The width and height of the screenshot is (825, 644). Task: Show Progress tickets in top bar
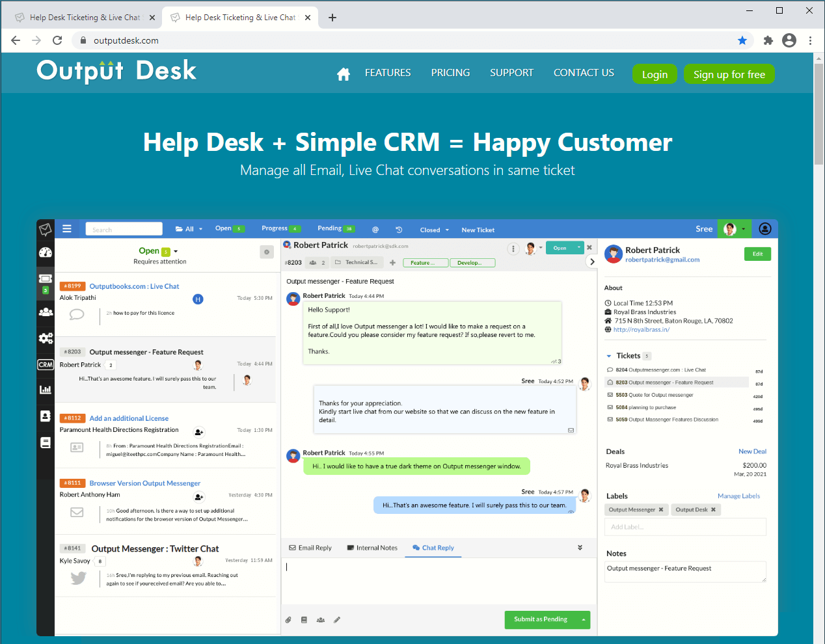point(281,228)
